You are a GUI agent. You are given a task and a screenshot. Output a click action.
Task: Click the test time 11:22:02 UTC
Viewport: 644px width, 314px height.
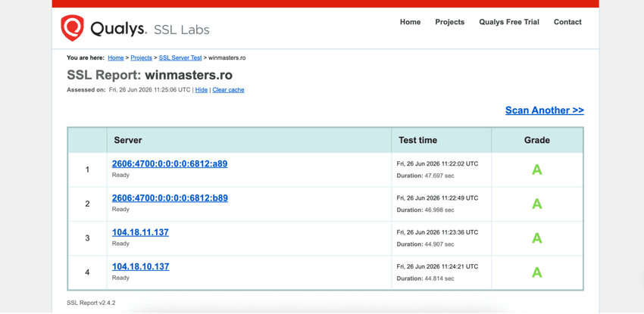click(437, 163)
